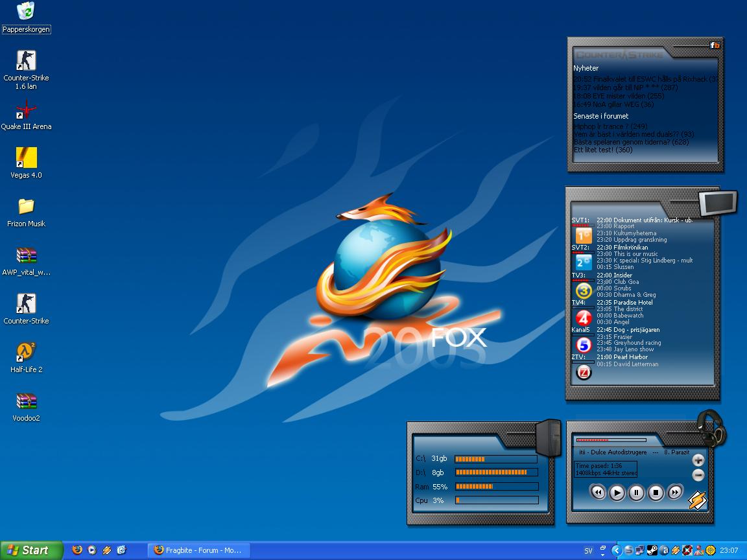Click the Ram 55% meter bar
747x560 pixels.
tap(497, 487)
